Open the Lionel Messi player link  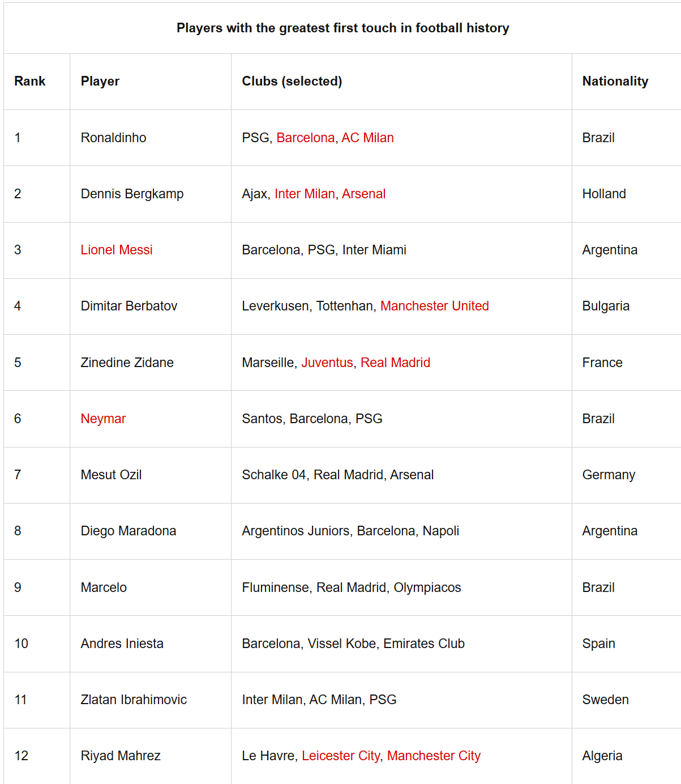point(117,250)
